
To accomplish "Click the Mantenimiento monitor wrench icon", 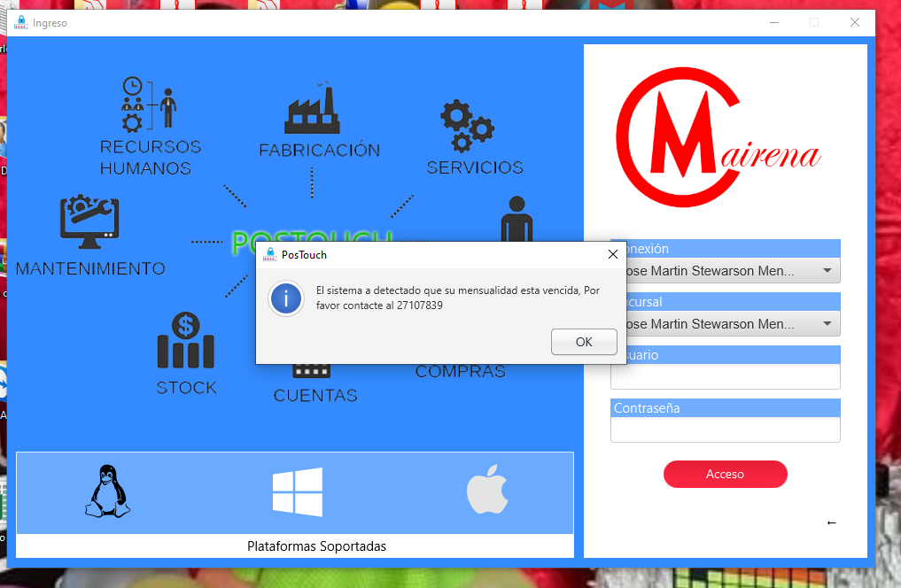I will (x=89, y=219).
